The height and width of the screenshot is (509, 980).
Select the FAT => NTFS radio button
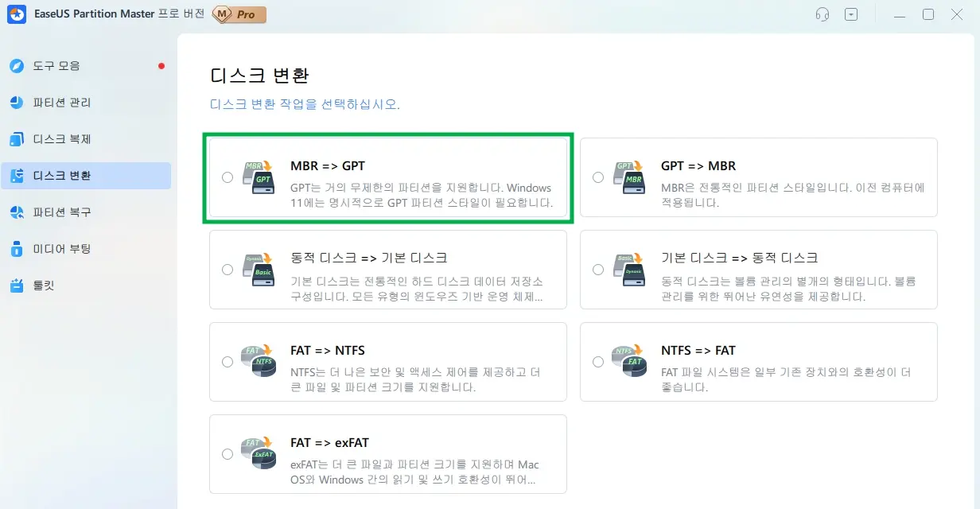click(x=227, y=361)
